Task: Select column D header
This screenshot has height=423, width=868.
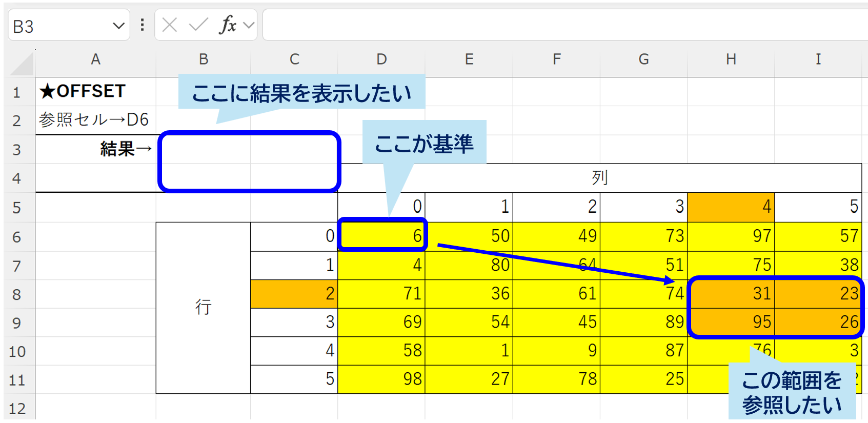Action: coord(381,59)
